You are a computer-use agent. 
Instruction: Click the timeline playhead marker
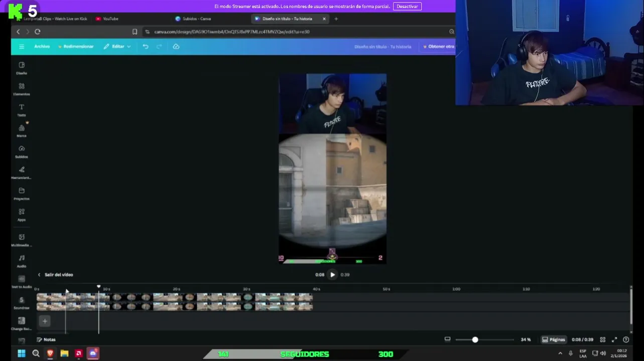click(x=99, y=286)
